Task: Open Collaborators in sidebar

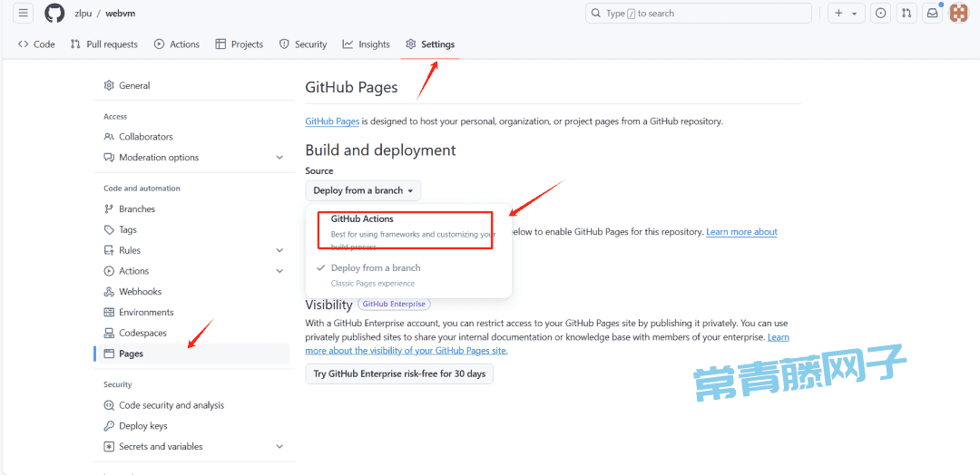Action: click(194, 137)
